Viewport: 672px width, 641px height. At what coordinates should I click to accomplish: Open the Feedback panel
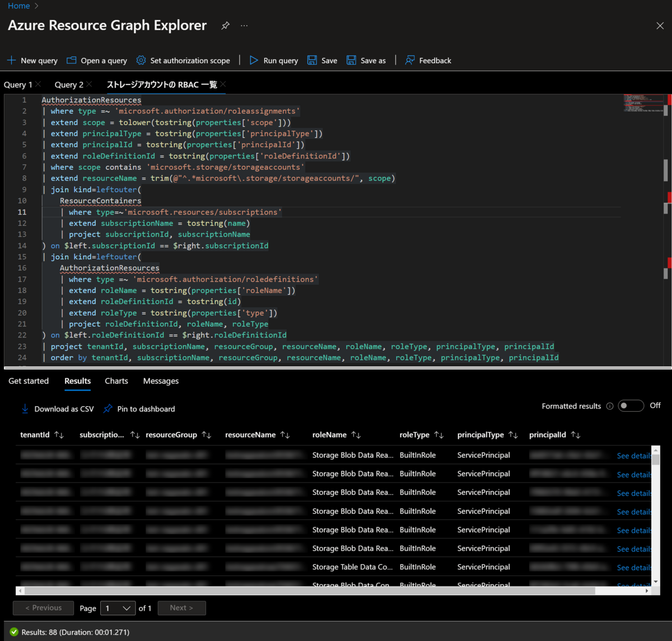pos(428,61)
